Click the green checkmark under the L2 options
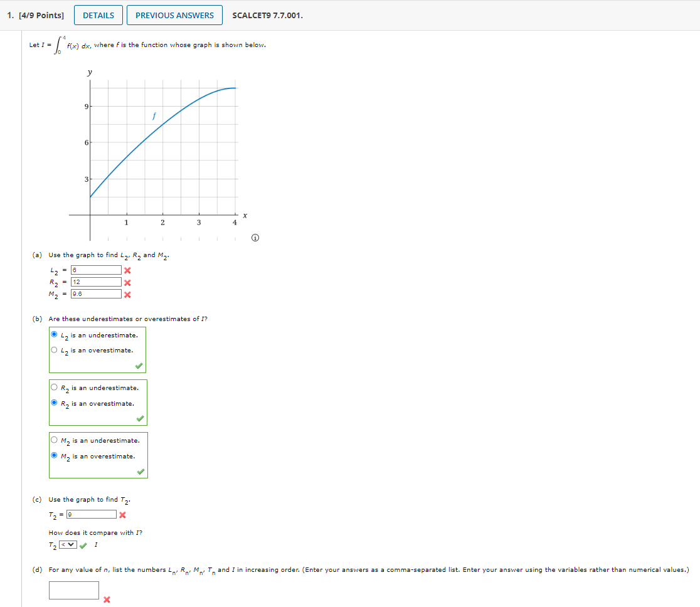Image resolution: width=700 pixels, height=607 pixels. pyautogui.click(x=139, y=367)
